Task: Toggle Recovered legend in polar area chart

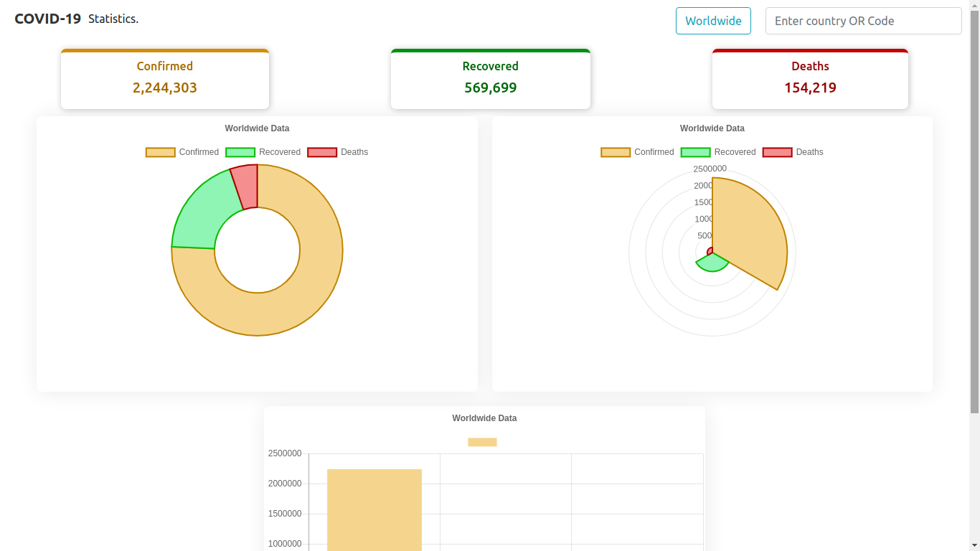Action: point(718,152)
